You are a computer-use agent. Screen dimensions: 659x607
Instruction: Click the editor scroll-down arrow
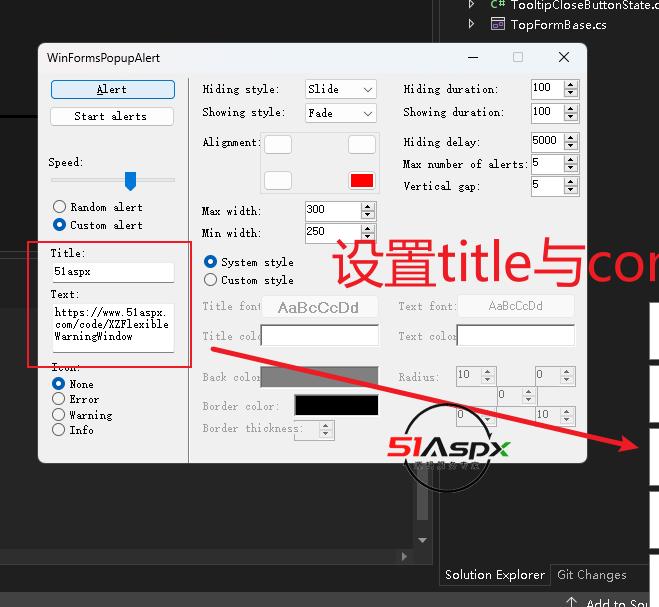[423, 540]
